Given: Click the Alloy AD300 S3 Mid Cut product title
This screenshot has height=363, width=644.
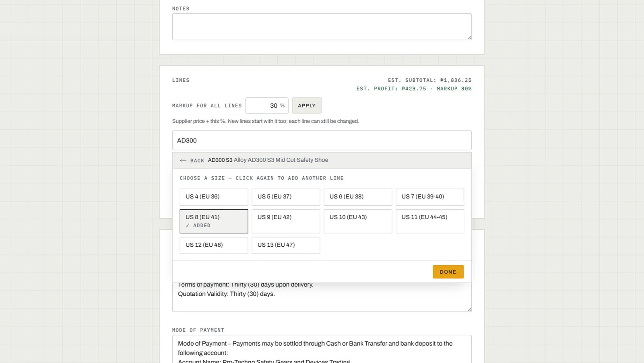Looking at the screenshot, I should [281, 160].
